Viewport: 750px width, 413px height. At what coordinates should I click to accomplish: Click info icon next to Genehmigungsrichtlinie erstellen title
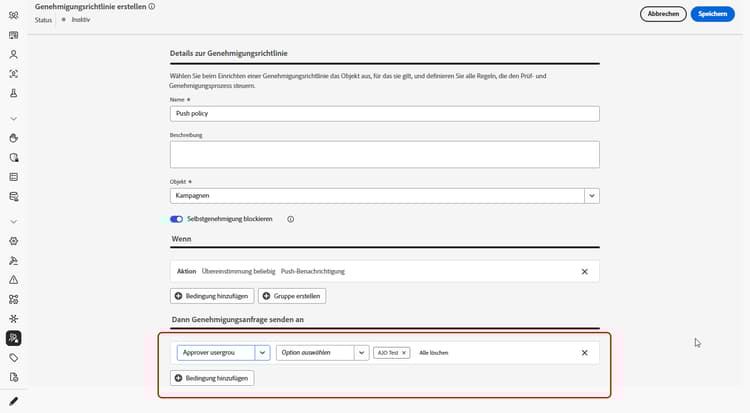pos(152,7)
